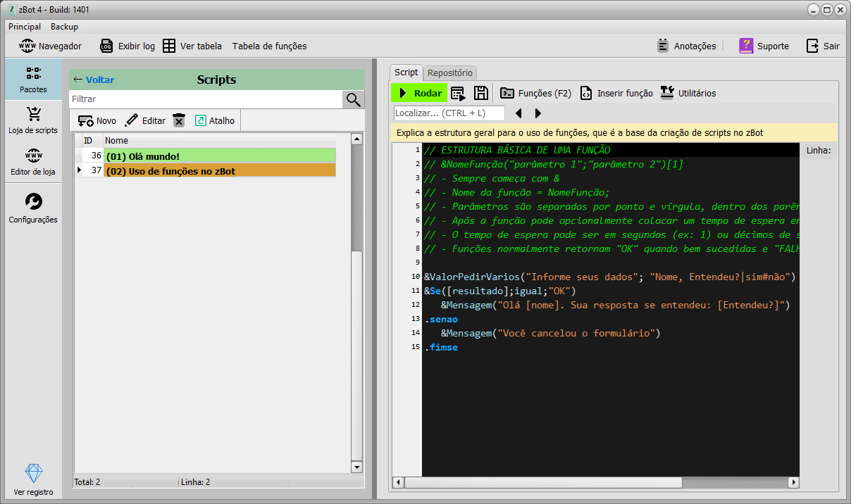Open the Utilitários tools
The image size is (851, 504).
click(x=688, y=93)
